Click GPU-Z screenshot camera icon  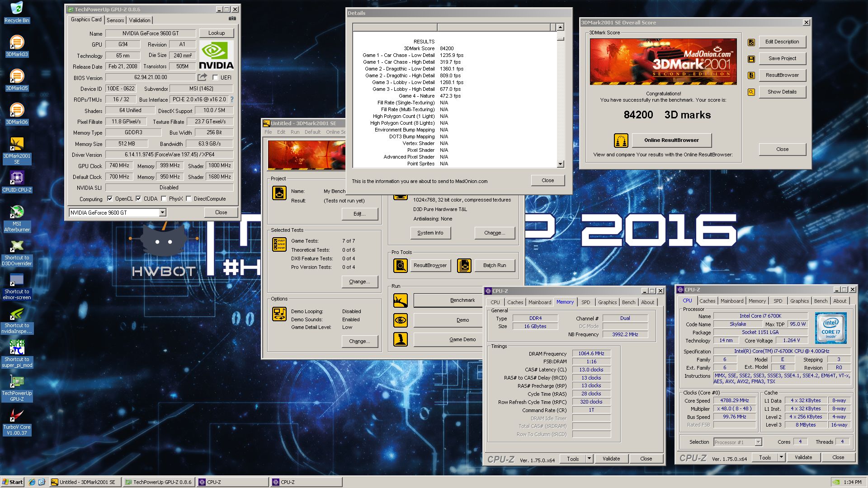tap(232, 19)
